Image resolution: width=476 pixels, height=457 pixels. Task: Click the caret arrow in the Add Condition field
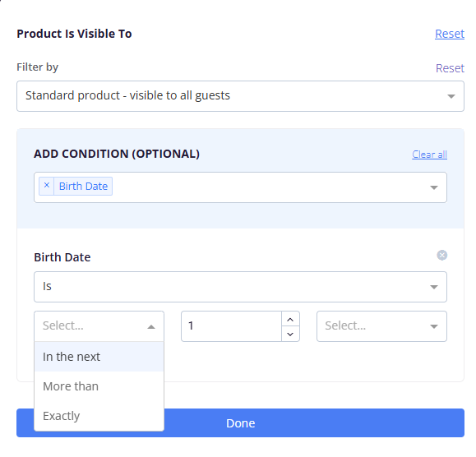[434, 187]
